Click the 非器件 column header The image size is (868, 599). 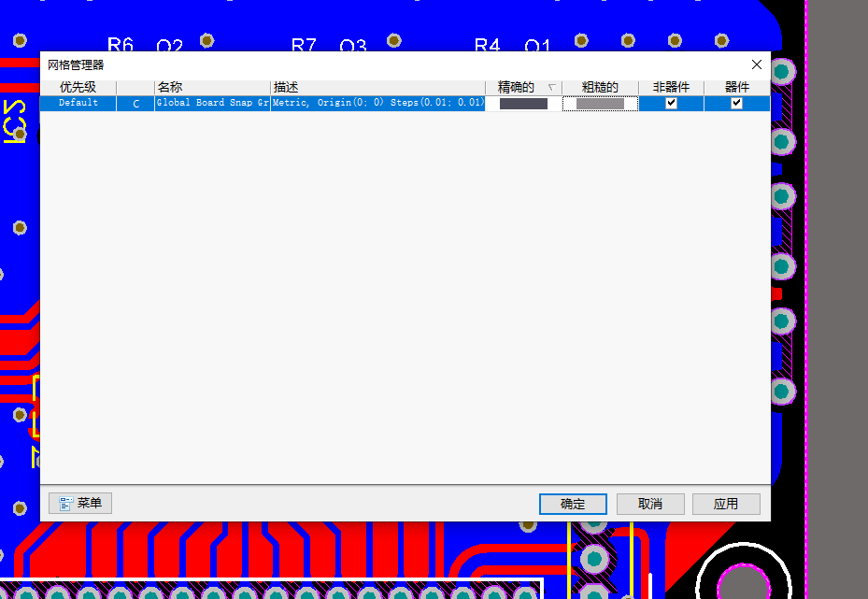point(671,88)
